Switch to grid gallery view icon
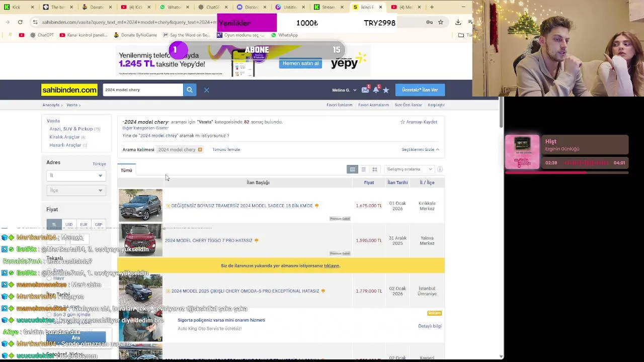Screen dimensions: 644x362 (x=374, y=169)
